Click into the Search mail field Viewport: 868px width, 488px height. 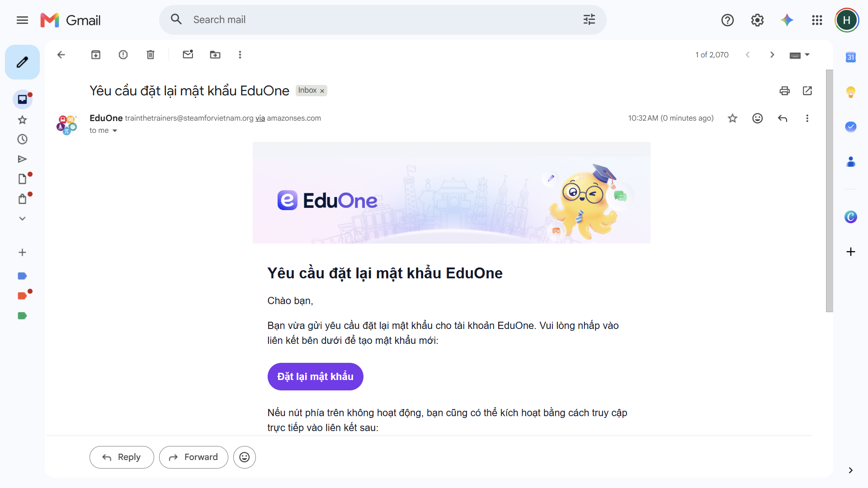tap(382, 19)
